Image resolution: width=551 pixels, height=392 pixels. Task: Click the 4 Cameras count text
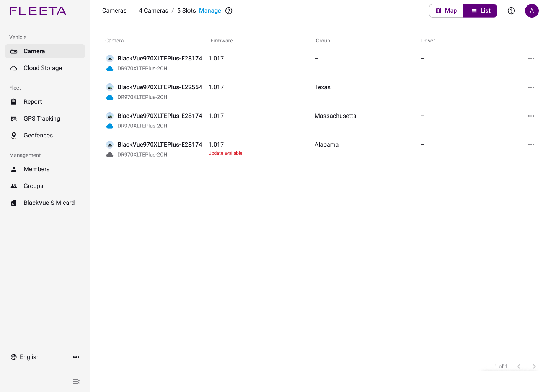coord(153,11)
